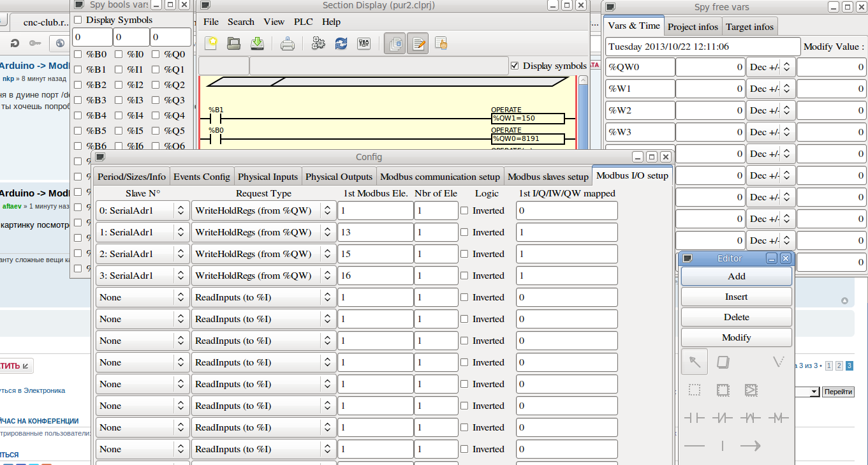The width and height of the screenshot is (868, 465).
Task: Enable Display Symbols in Spy bools vars
Action: pyautogui.click(x=78, y=20)
